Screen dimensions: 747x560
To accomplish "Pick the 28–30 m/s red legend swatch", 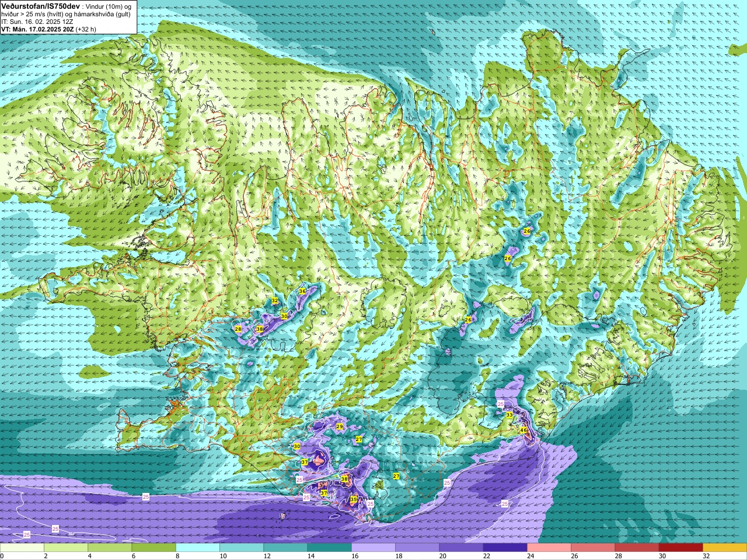I will 637,548.
